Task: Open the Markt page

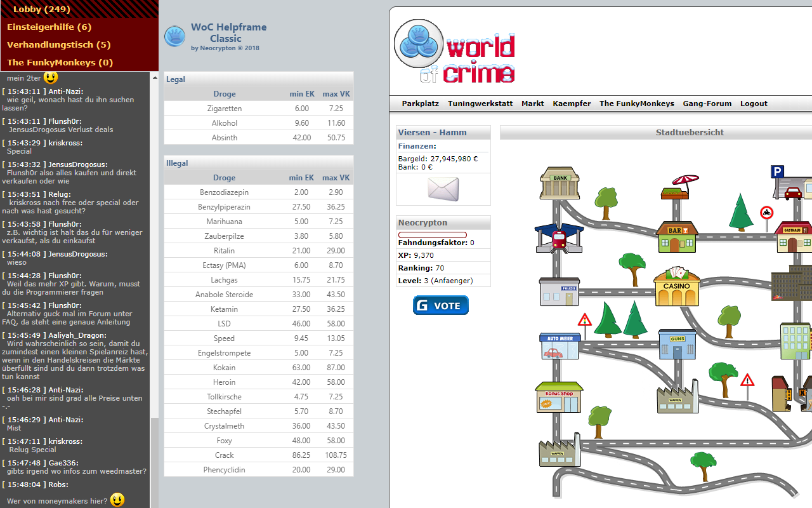Action: point(532,104)
